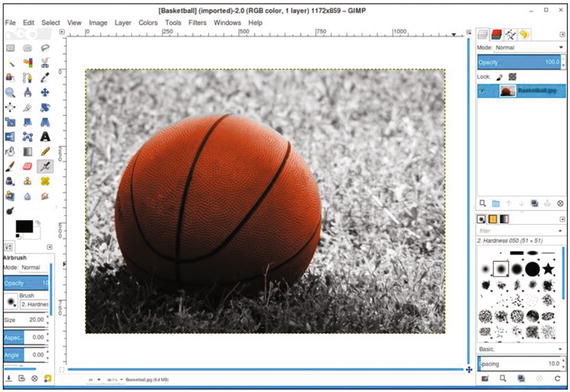The height and width of the screenshot is (392, 570).
Task: Open the Layer menu
Action: (123, 23)
